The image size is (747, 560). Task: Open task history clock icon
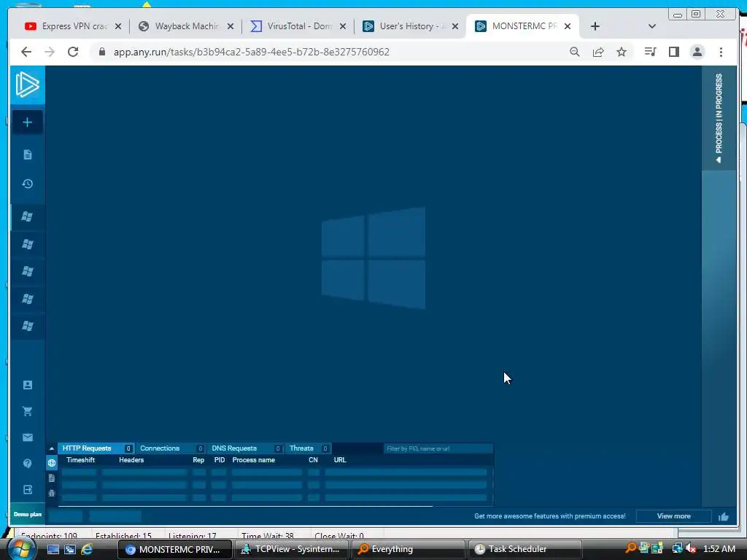[x=27, y=184]
